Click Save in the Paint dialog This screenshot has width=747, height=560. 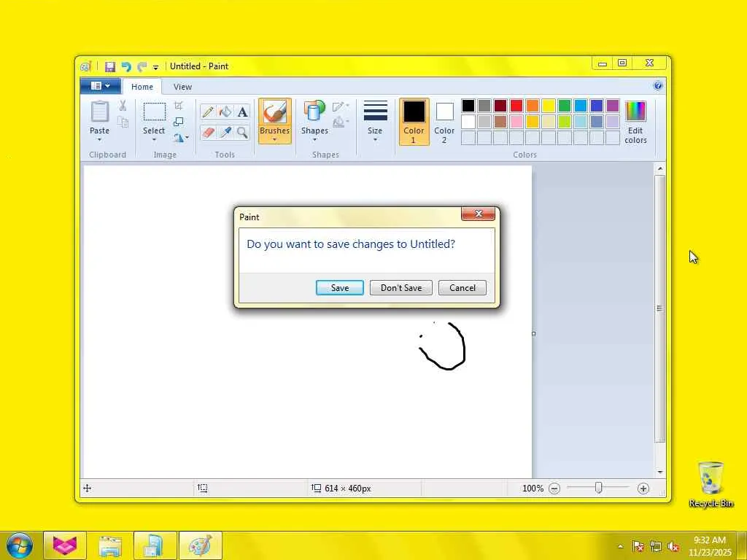340,287
